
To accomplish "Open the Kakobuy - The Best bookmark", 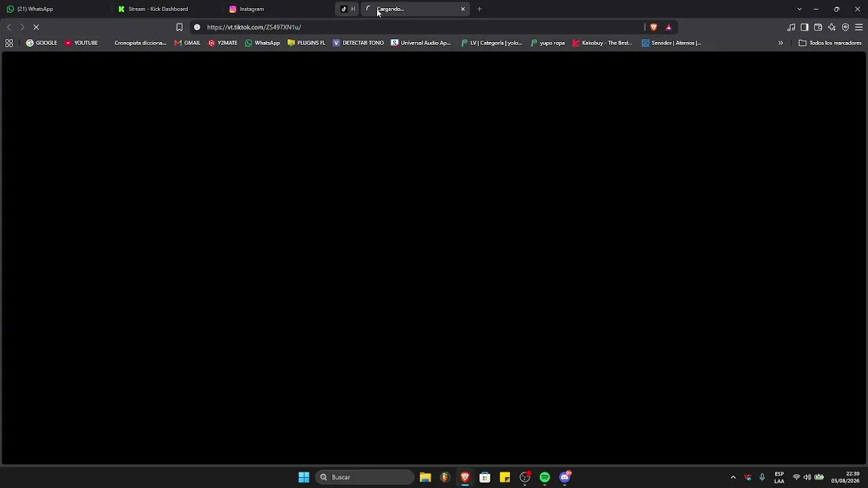I will tap(602, 43).
